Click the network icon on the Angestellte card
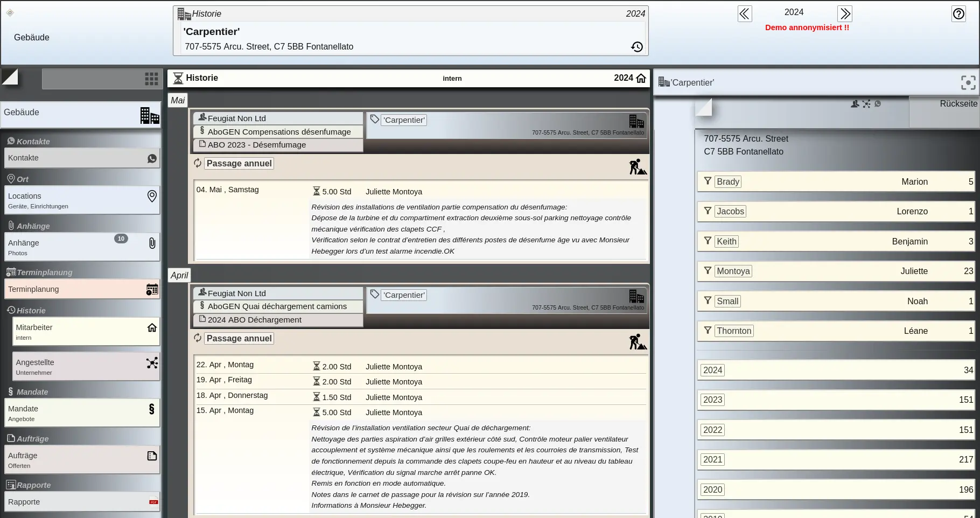980x518 pixels. (152, 362)
